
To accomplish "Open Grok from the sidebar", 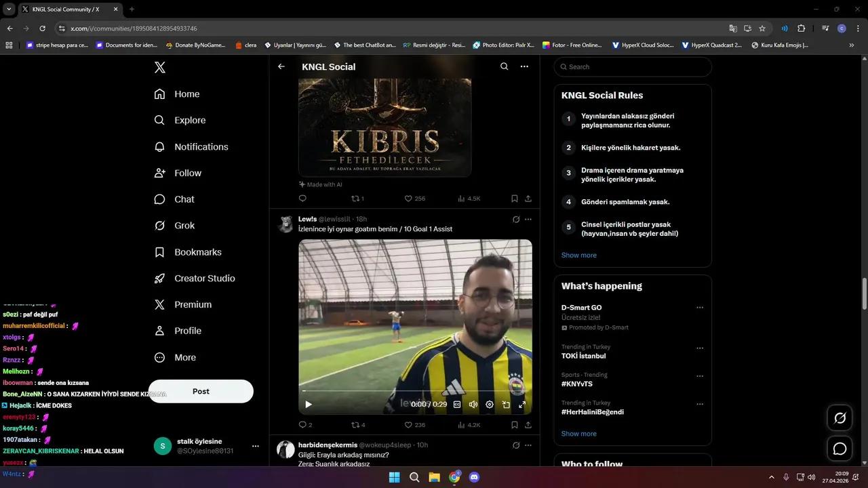I will coord(174,226).
